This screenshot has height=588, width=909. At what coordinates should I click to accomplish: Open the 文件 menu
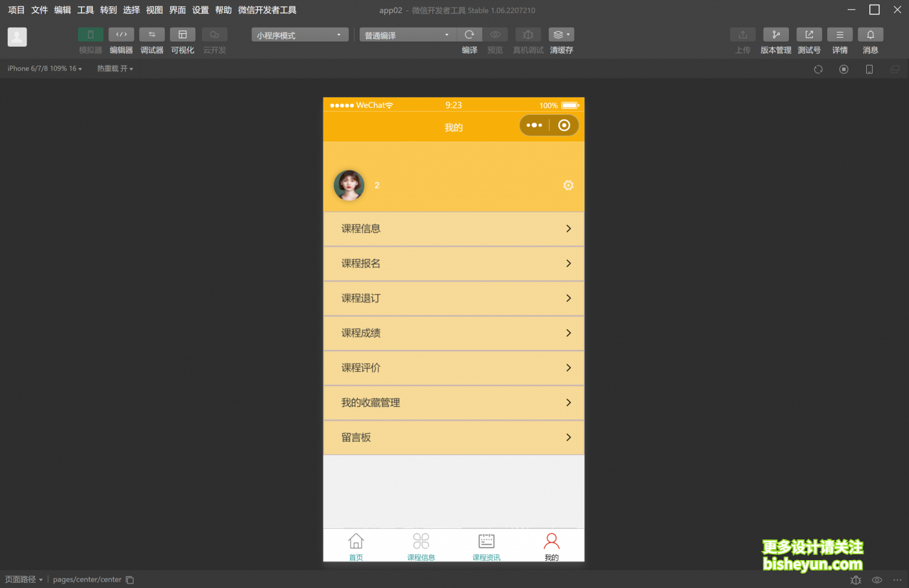click(x=40, y=10)
